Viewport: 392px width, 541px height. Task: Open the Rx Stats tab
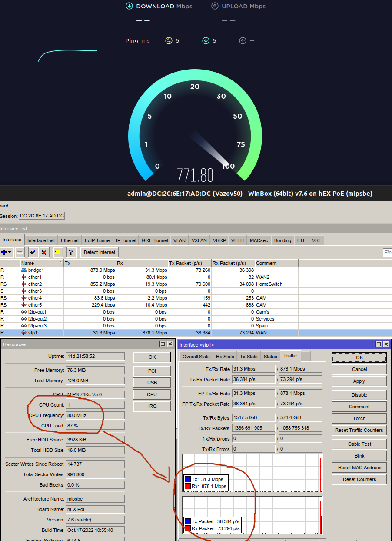pos(225,357)
